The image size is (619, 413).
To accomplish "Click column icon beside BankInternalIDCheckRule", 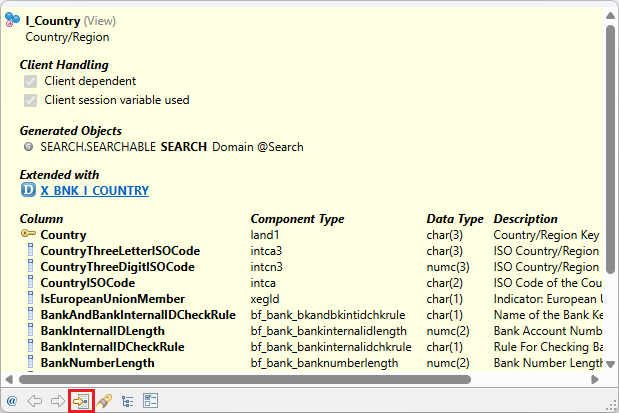I will click(x=30, y=346).
